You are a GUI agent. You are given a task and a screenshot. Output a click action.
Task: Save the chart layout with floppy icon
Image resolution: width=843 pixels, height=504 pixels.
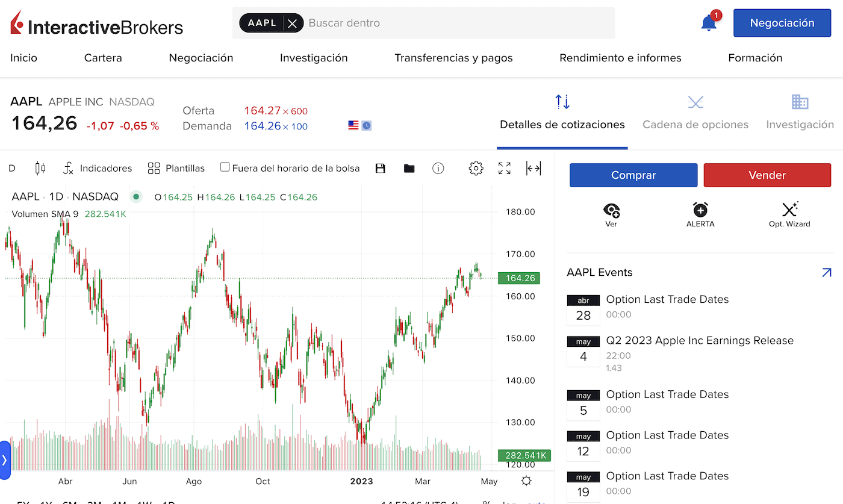pos(380,169)
